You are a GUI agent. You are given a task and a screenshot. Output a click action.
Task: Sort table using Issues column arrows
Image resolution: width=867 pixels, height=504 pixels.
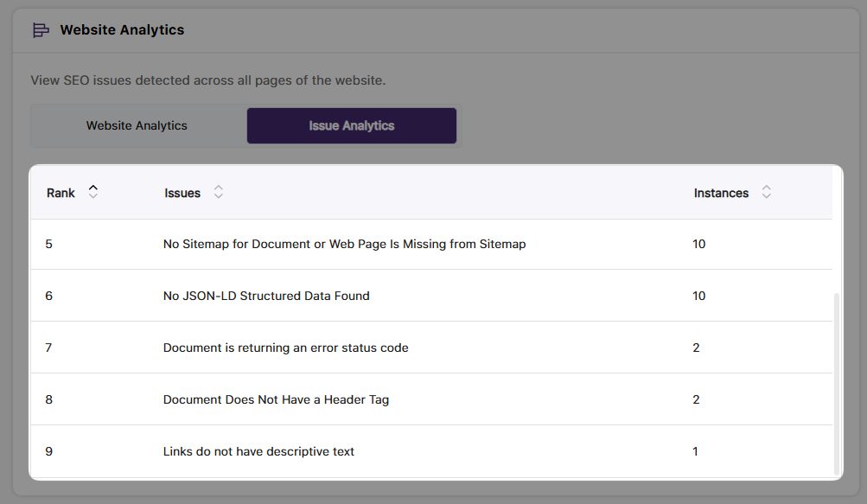pos(219,192)
